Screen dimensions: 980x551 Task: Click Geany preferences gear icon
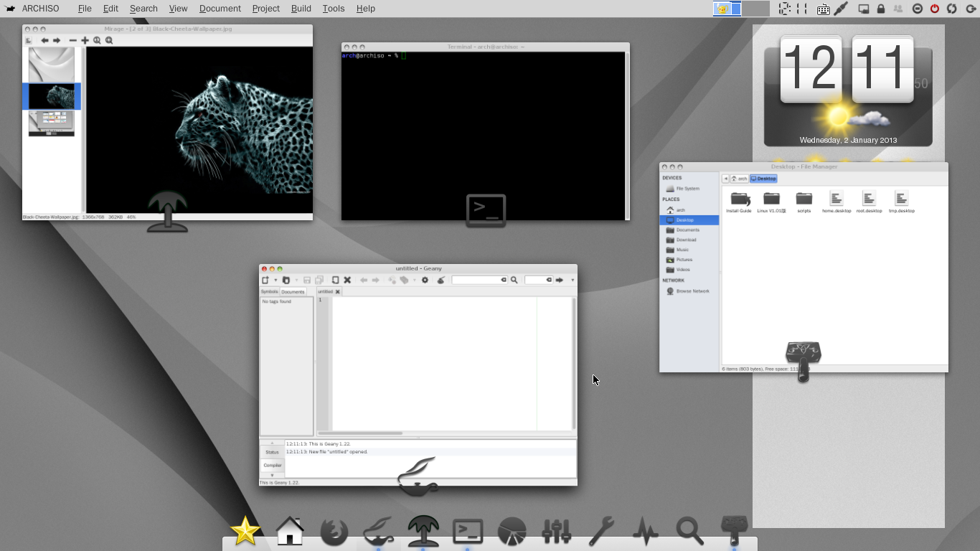(x=425, y=280)
